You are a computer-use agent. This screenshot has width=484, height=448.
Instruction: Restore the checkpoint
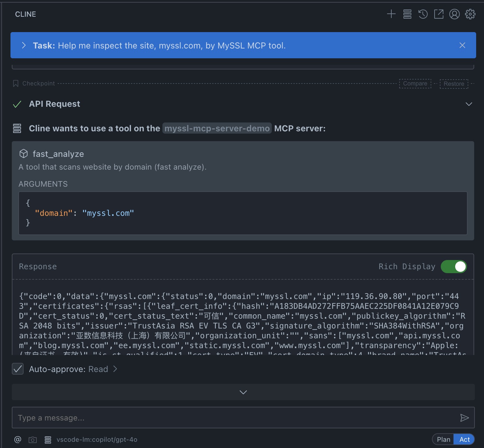(454, 84)
